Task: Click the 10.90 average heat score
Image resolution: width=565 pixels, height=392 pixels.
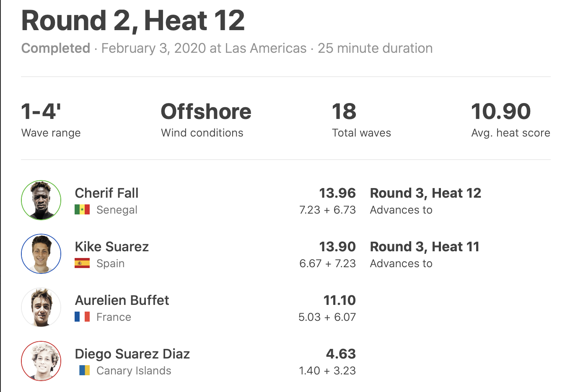Action: (501, 112)
